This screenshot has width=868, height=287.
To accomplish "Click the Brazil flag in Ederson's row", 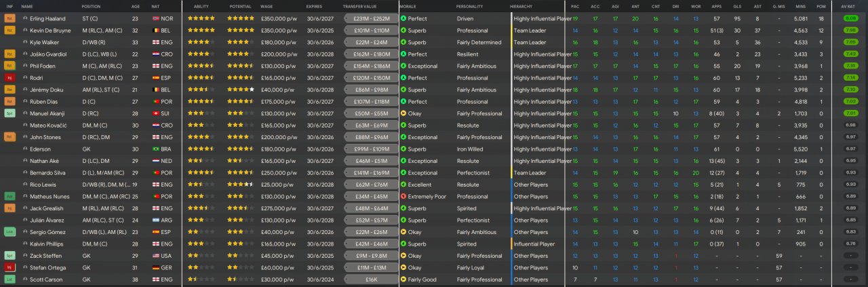I will [155, 149].
